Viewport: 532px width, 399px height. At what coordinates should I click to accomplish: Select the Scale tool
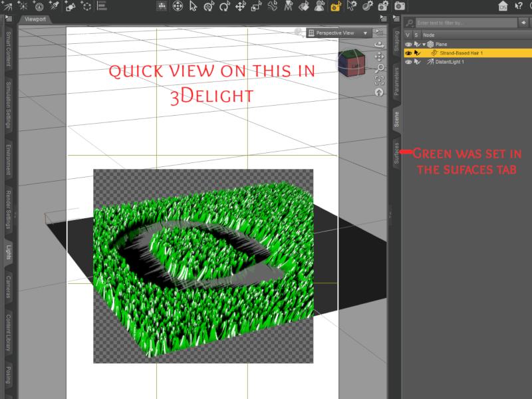257,6
